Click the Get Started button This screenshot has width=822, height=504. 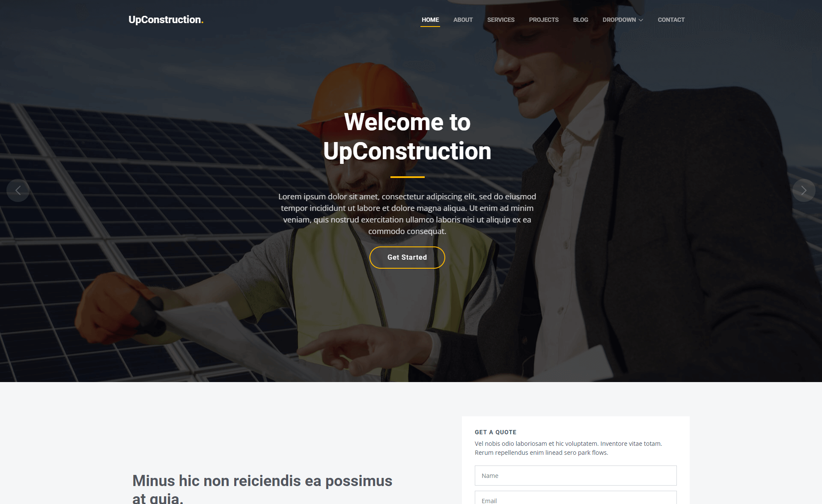click(x=407, y=257)
